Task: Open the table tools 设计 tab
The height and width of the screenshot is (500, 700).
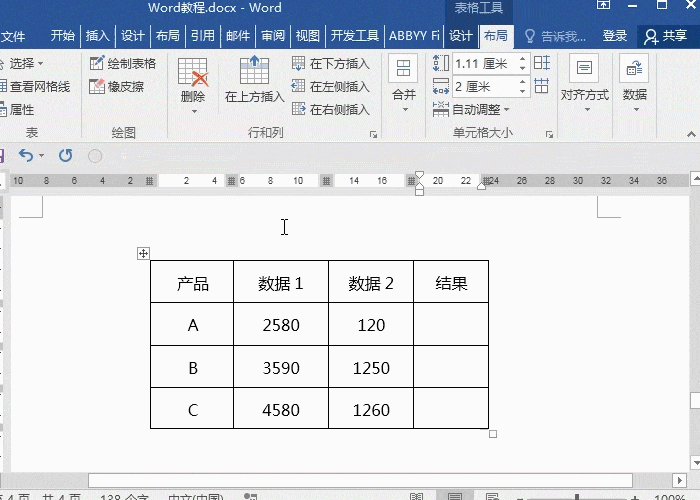Action: 461,36
